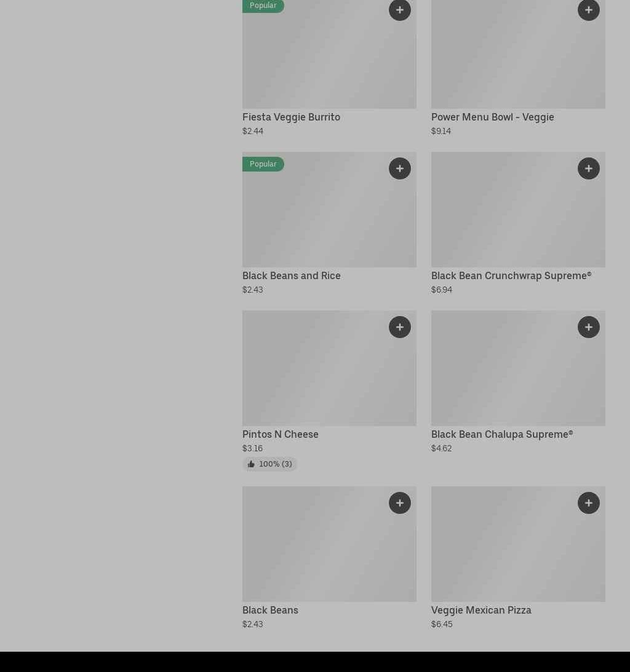
Task: Add Power Menu Bowl - Veggie to cart
Action: (588, 10)
